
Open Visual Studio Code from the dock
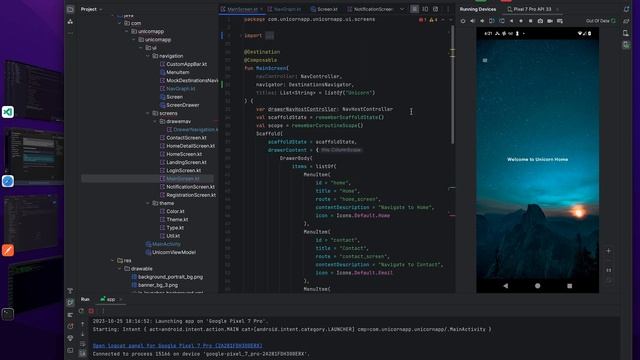coord(8,112)
